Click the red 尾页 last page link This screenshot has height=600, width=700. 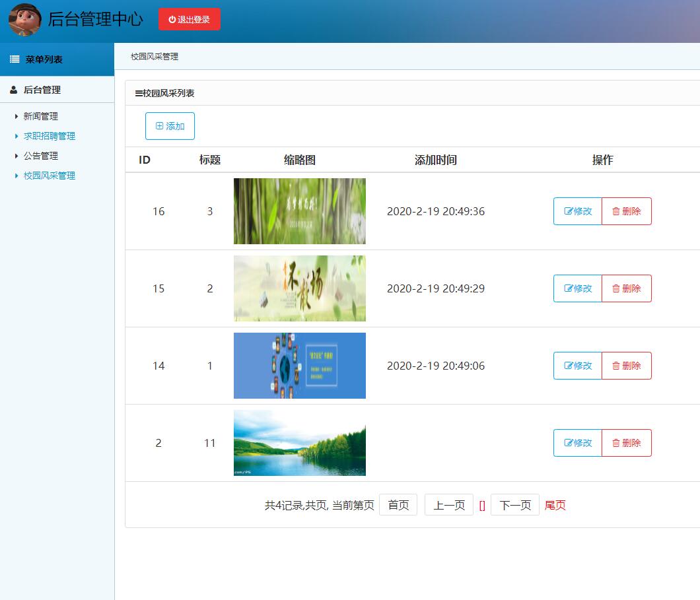tap(555, 504)
